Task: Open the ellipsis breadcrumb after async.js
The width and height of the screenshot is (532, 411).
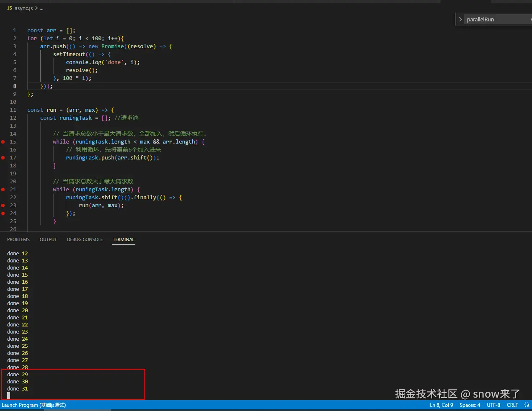Action: [41, 8]
